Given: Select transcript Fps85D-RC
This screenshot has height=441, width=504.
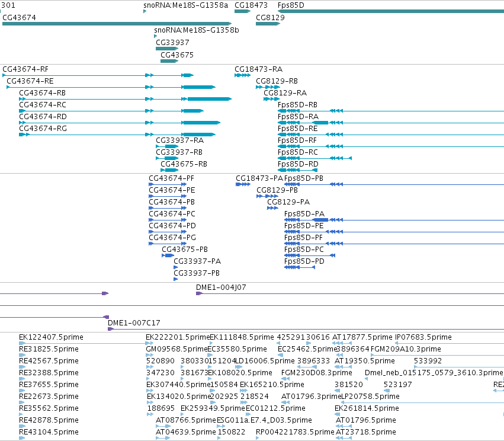Looking at the screenshot, I should [x=314, y=158].
